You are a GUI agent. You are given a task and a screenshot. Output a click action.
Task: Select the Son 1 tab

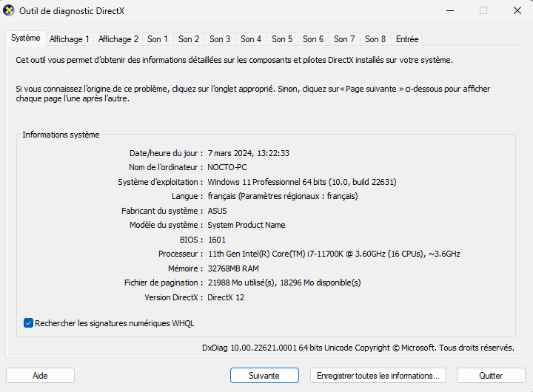[x=158, y=39]
